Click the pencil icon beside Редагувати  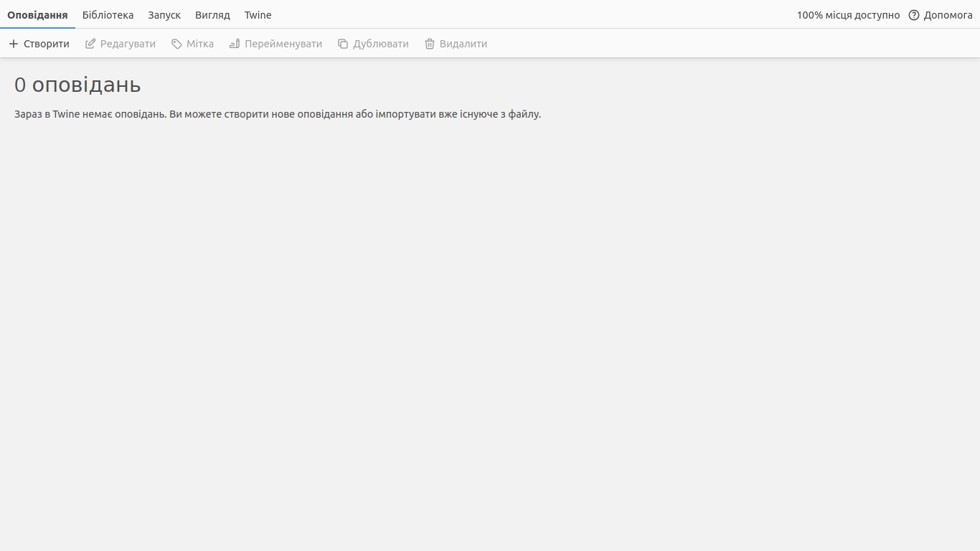click(90, 44)
